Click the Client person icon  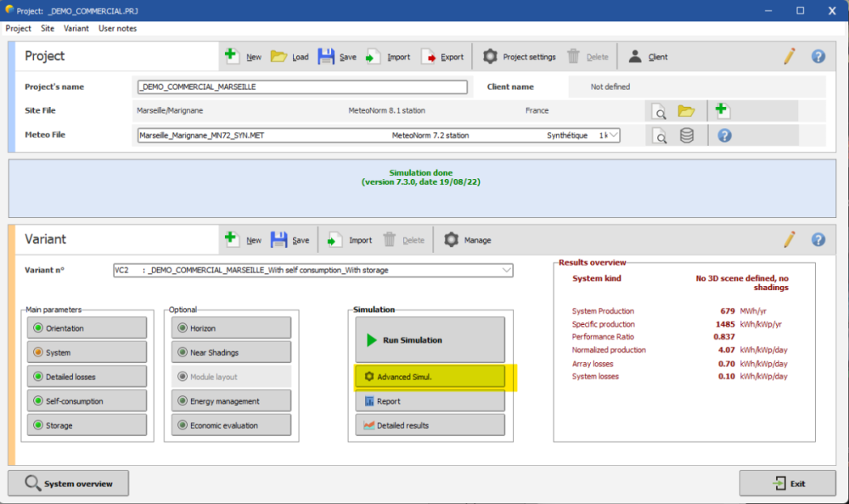pyautogui.click(x=634, y=57)
